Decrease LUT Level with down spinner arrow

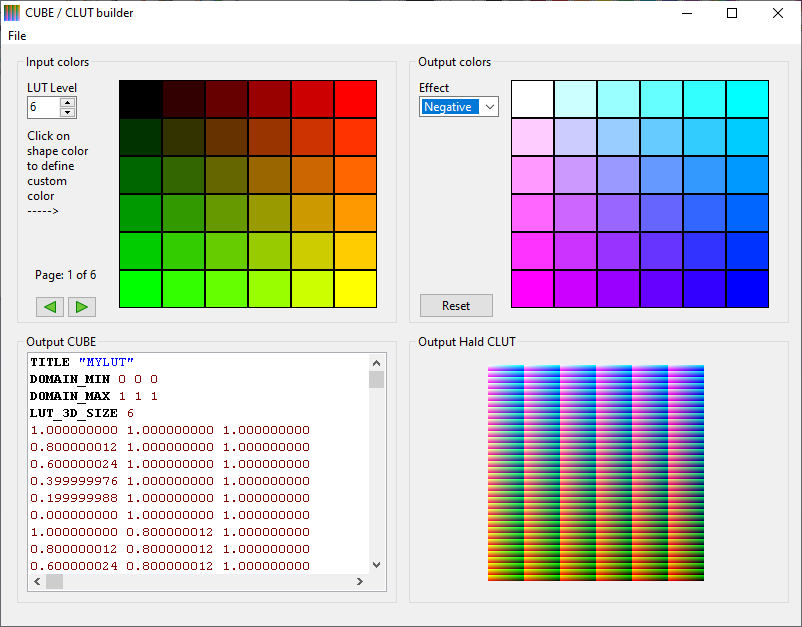coord(68,113)
